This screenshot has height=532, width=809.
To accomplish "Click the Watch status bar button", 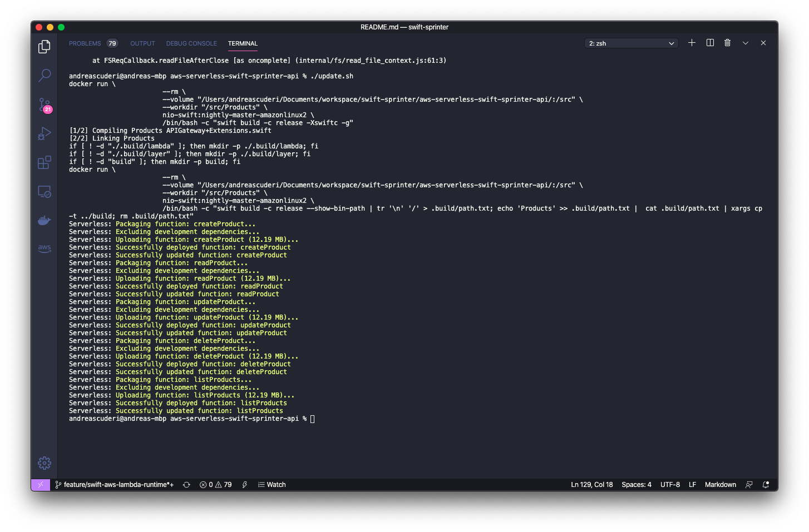I will [x=272, y=485].
